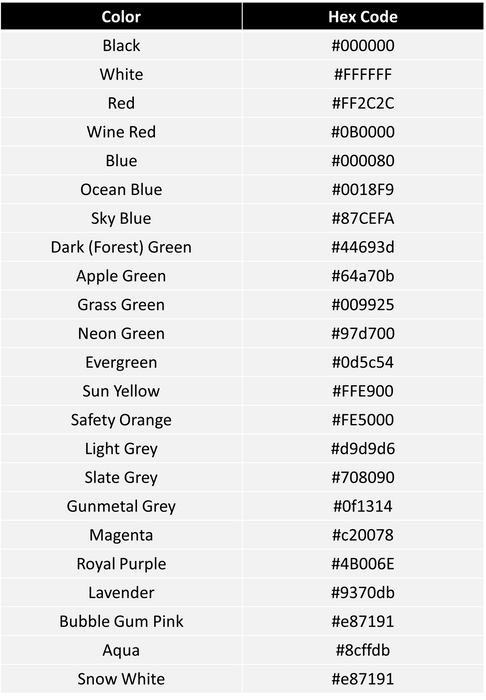Click the Hex Code column header
The image size is (486, 700).
363,17
